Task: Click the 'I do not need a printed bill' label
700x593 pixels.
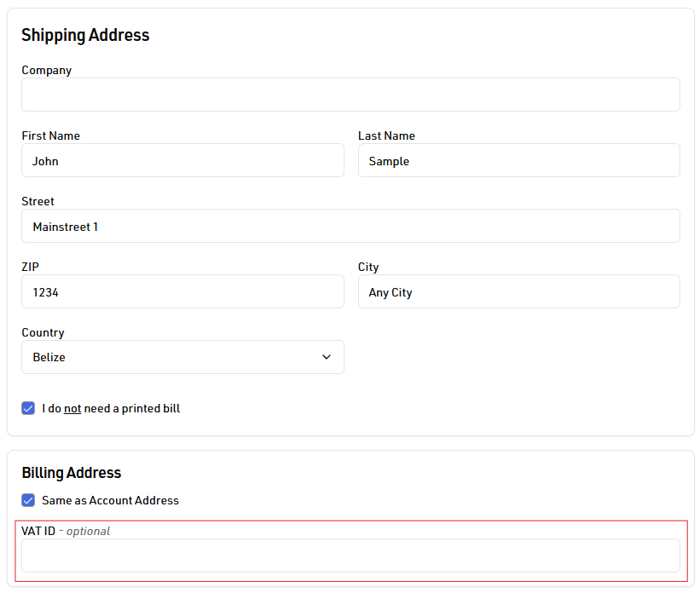Action: coord(111,408)
